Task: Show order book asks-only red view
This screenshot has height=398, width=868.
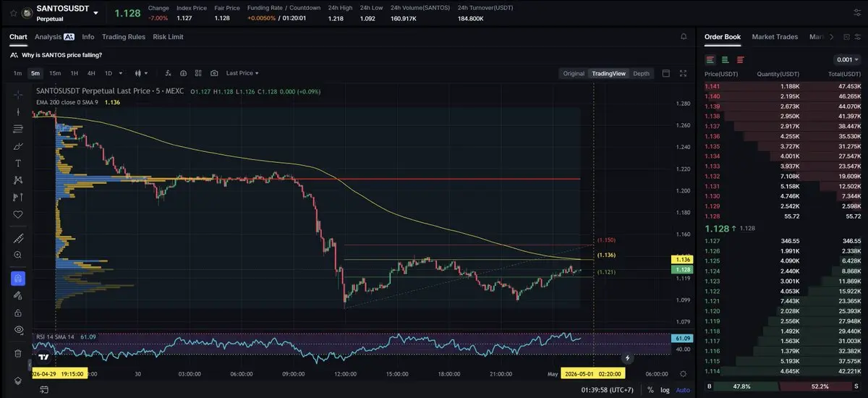Action: 740,59
